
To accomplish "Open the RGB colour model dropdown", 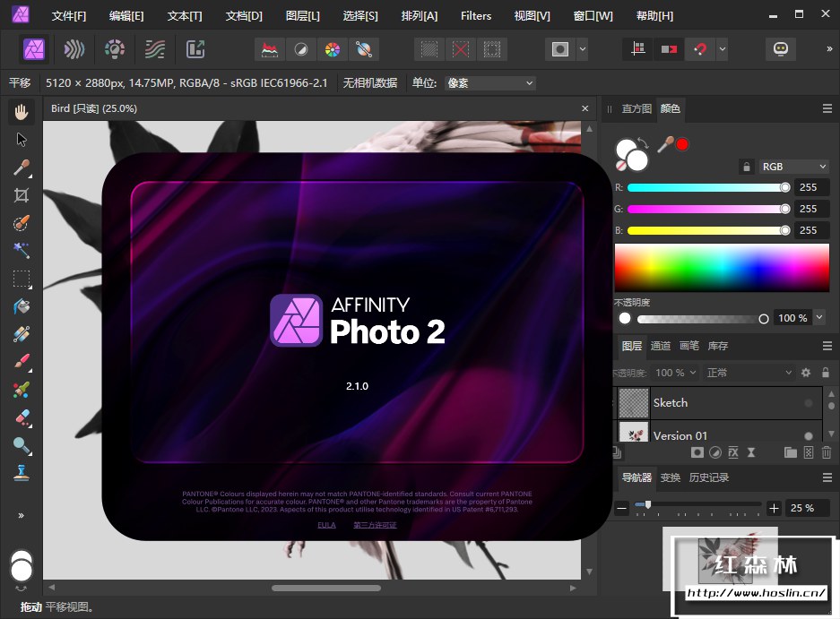I will tap(793, 167).
